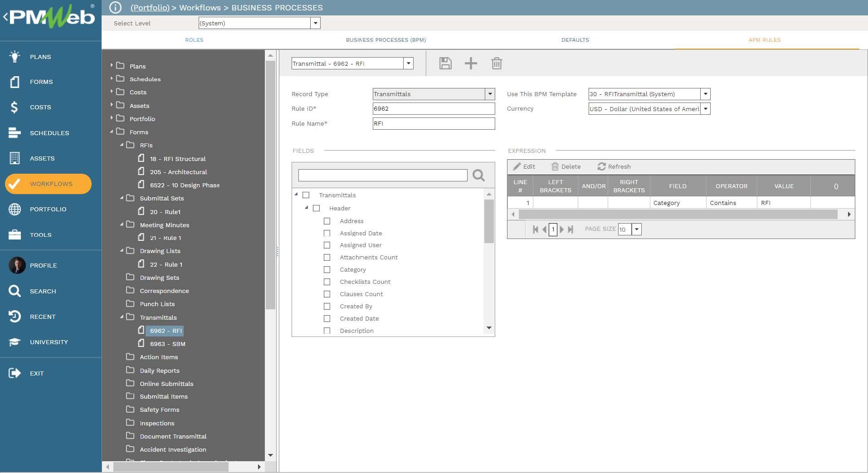Expand the Plans tree folder

(112, 66)
